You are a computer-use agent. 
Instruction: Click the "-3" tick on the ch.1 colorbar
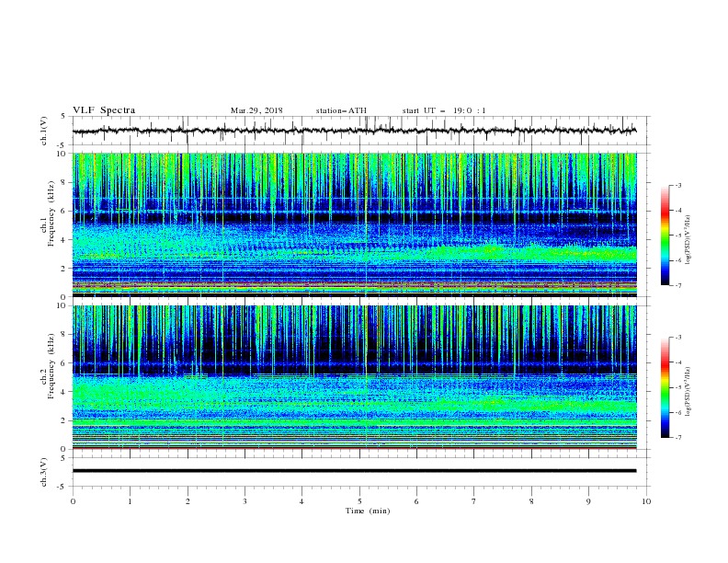point(678,185)
